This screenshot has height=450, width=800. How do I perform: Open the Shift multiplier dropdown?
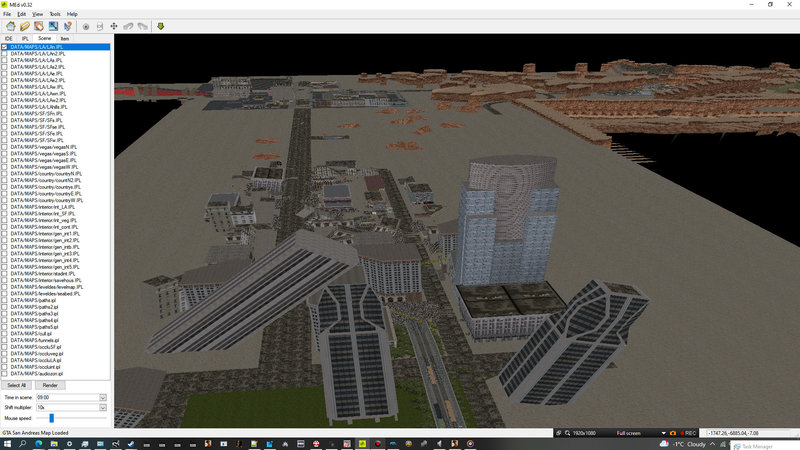click(103, 407)
